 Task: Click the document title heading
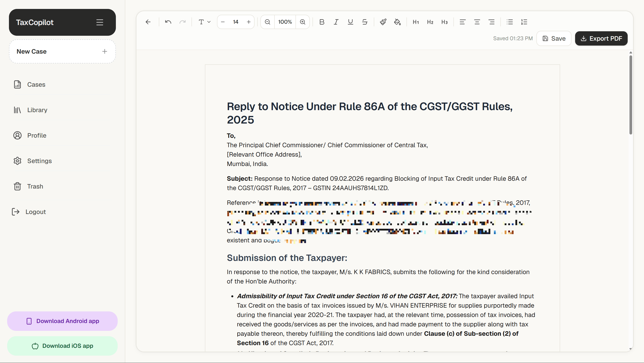(370, 113)
